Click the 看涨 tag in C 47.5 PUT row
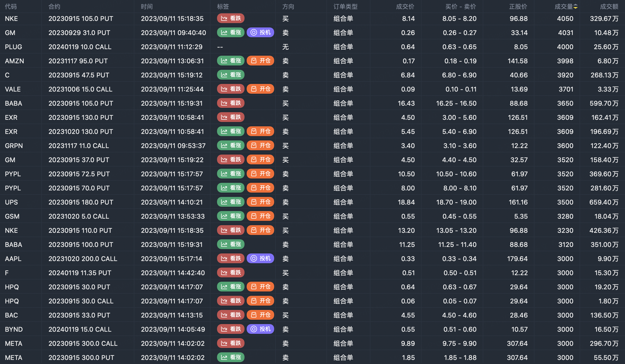625x364 pixels. [x=231, y=75]
